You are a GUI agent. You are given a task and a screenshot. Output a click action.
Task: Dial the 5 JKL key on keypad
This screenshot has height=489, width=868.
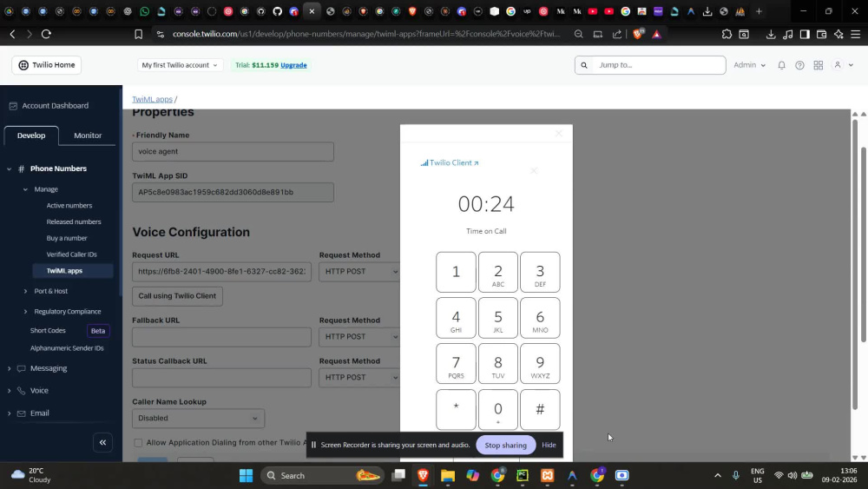tap(497, 319)
